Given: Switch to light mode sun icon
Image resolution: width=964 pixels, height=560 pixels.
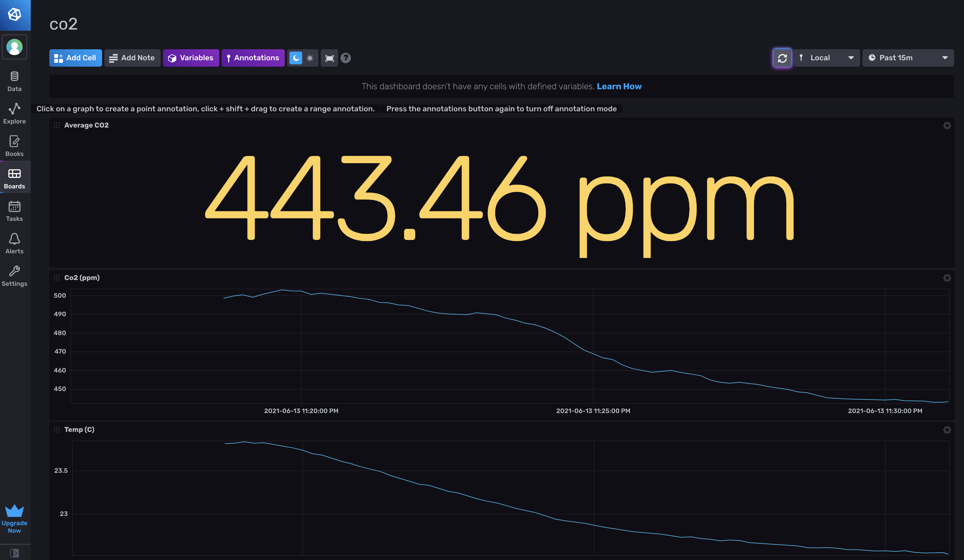Looking at the screenshot, I should [310, 58].
